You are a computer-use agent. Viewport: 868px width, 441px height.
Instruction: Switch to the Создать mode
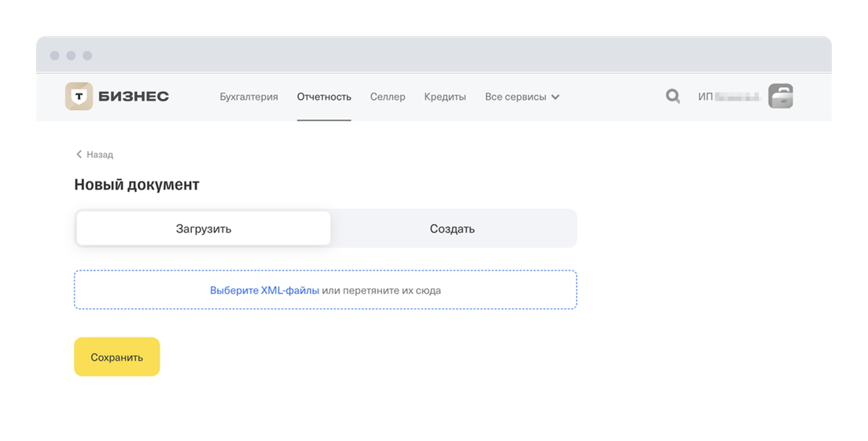(x=452, y=229)
